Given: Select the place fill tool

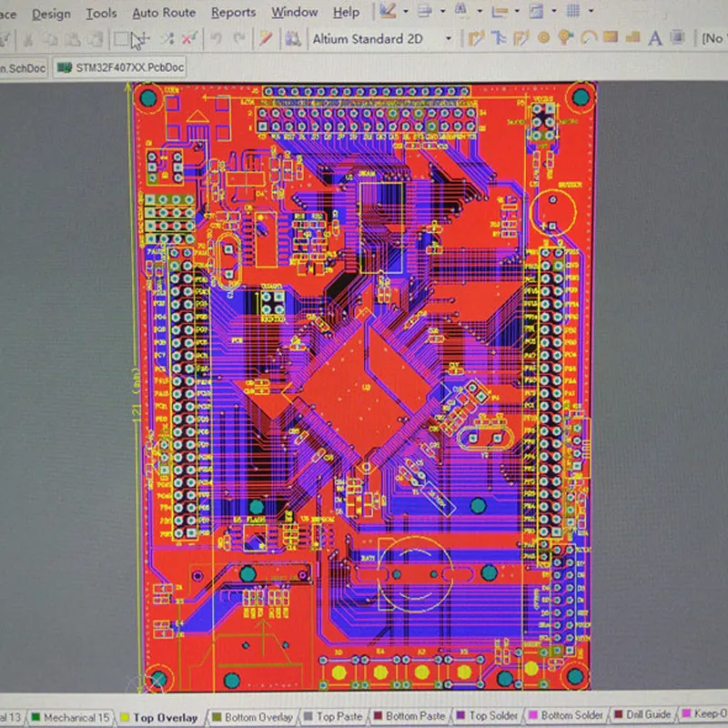Looking at the screenshot, I should 609,38.
